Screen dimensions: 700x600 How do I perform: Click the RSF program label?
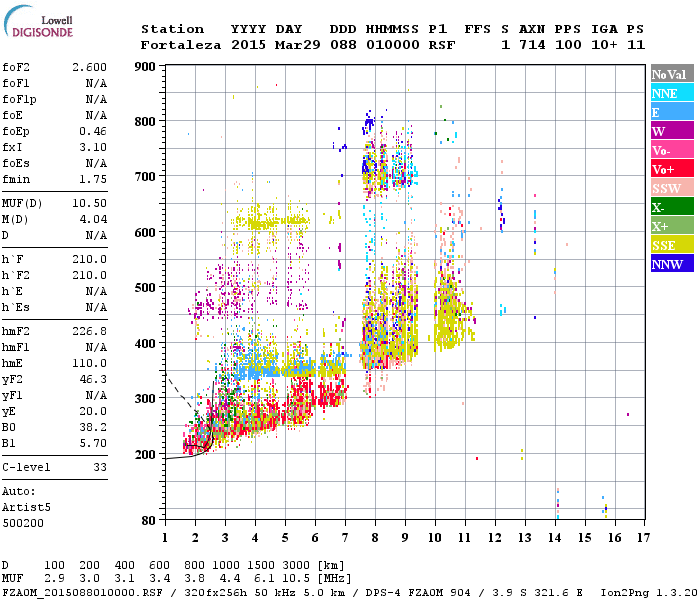click(x=442, y=45)
